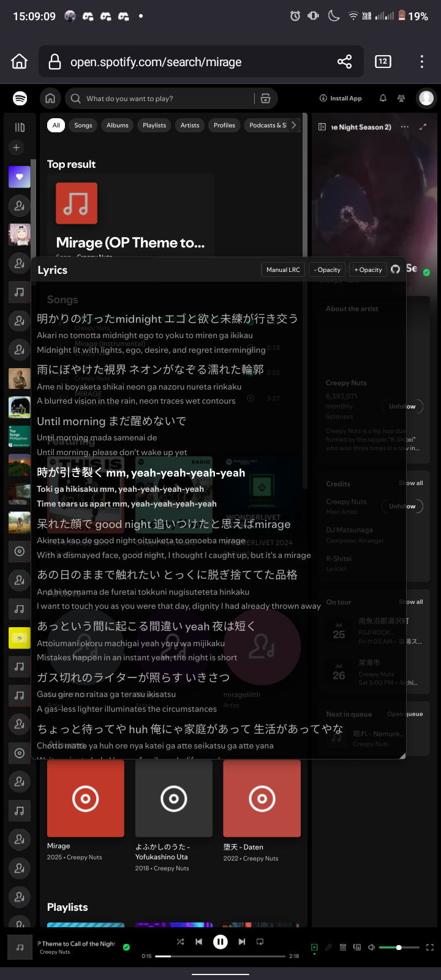This screenshot has height=980, width=441.
Task: Toggle the queue button in player bar
Action: pyautogui.click(x=343, y=948)
